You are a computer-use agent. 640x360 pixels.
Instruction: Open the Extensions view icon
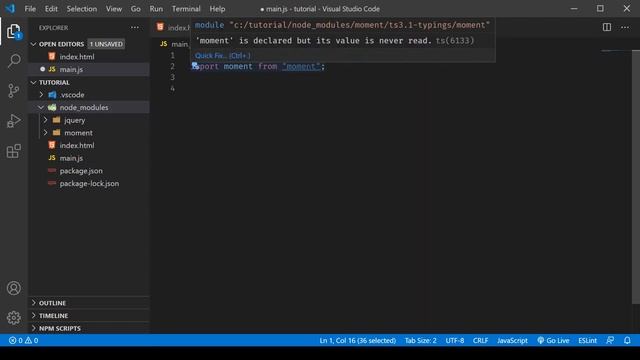tap(13, 151)
